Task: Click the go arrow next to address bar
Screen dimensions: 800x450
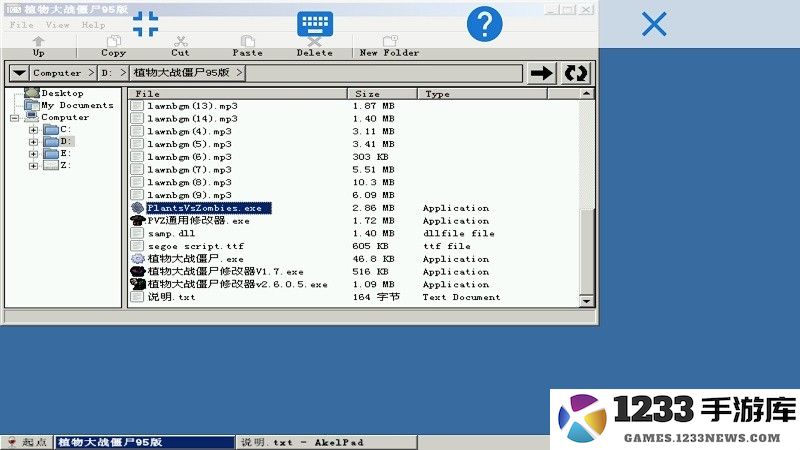Action: pos(542,73)
